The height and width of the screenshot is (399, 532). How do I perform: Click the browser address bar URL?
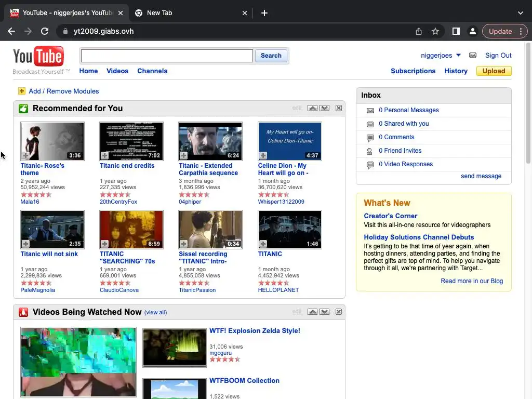103,31
